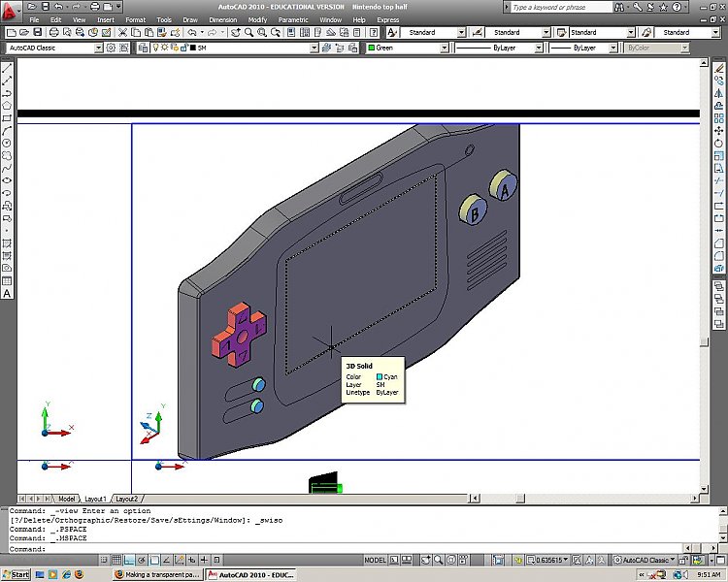Open the Modify menu
The width and height of the screenshot is (728, 582).
coord(257,20)
